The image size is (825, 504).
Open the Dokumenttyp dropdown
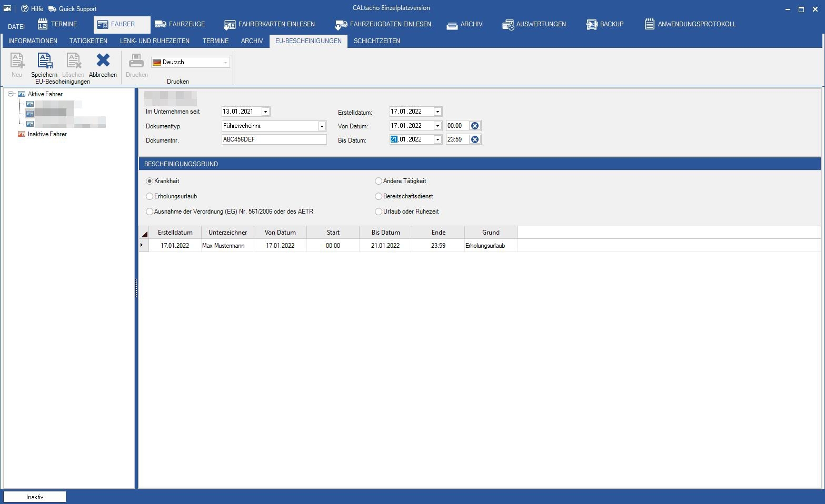pos(321,126)
